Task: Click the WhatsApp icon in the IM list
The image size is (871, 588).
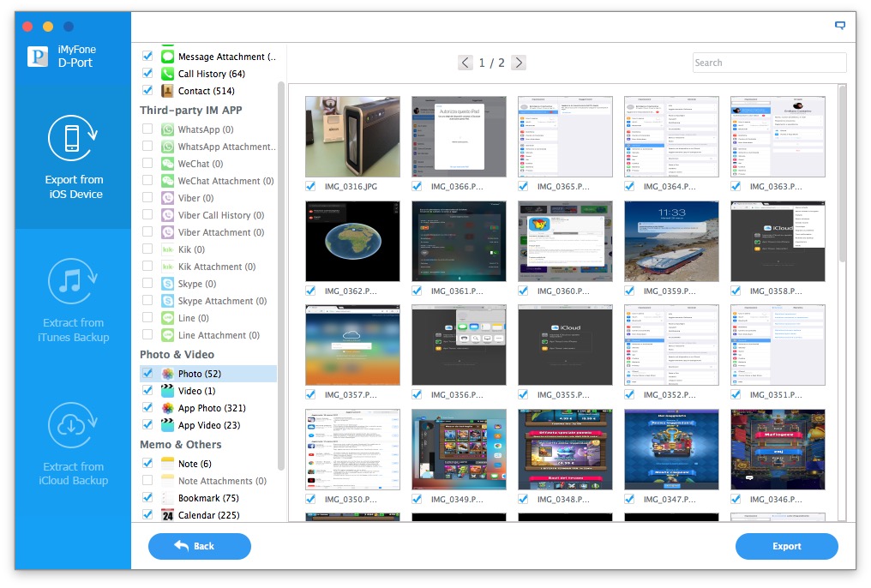Action: (x=168, y=129)
